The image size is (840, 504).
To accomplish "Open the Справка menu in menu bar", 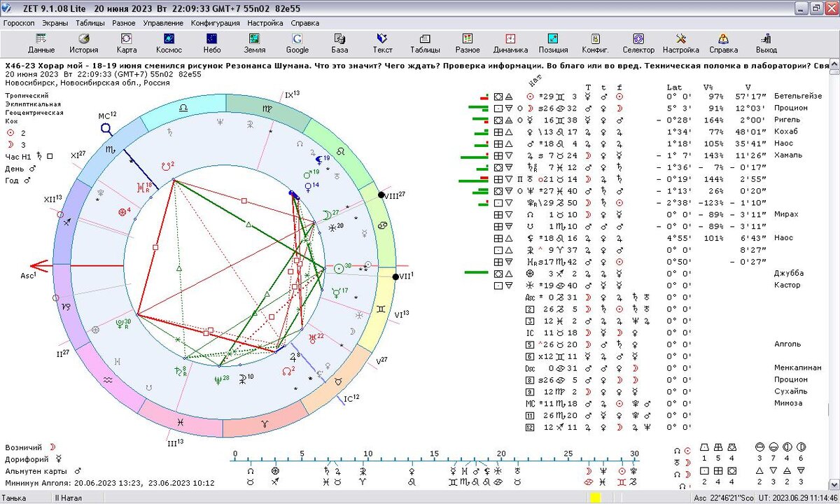I will [x=305, y=22].
